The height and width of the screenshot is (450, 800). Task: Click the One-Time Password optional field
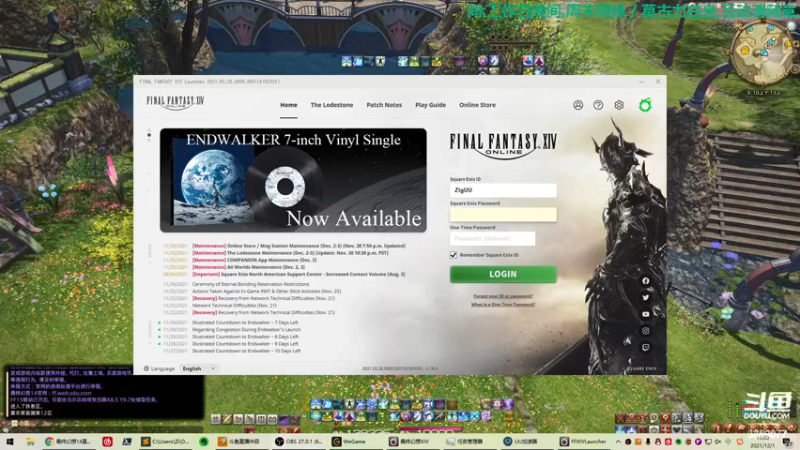492,238
